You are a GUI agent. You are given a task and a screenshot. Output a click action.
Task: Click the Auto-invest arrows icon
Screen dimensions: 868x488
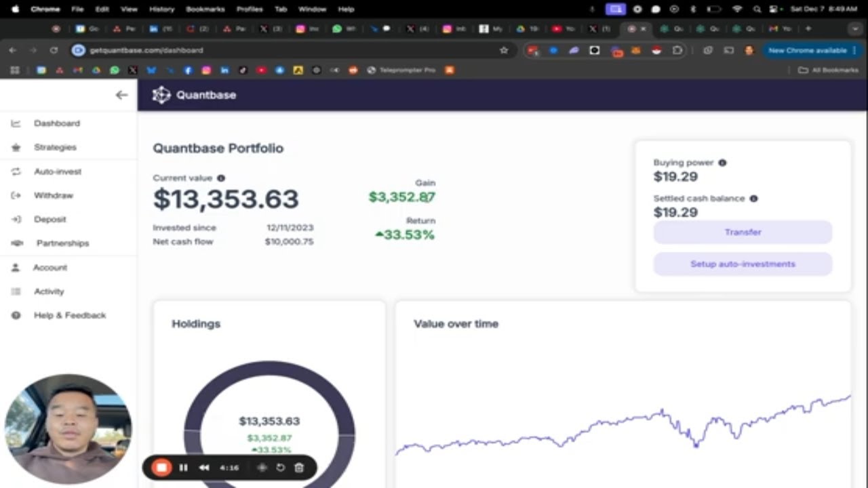coord(16,171)
